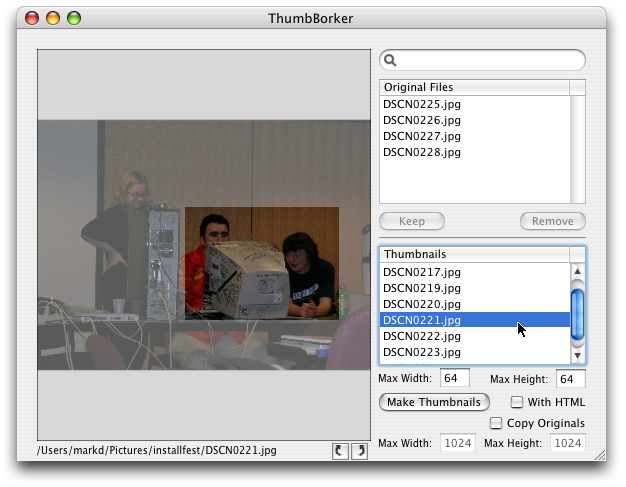Select DSCN0228.jpg in Original Files
This screenshot has height=487, width=626.
(475, 152)
